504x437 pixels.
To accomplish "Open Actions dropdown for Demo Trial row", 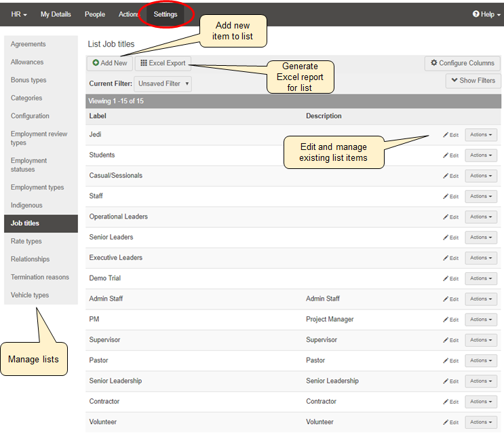I will pos(481,278).
